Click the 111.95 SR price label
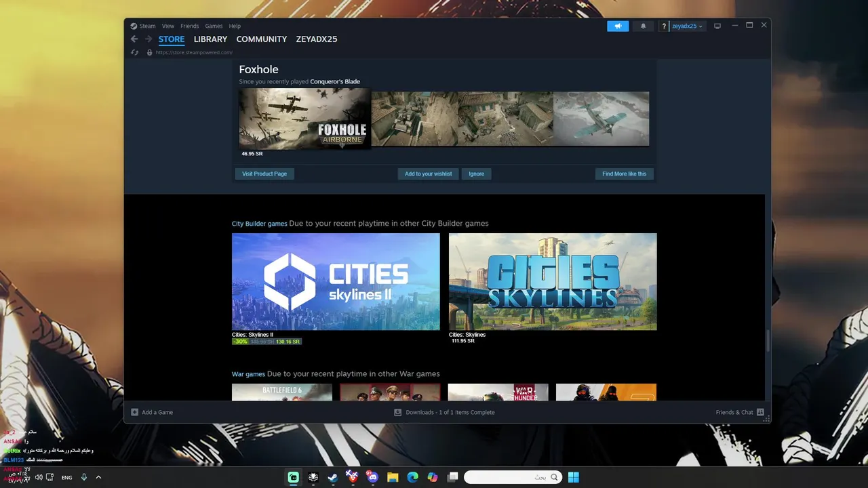Screen dimensions: 868x488 [x=463, y=341]
